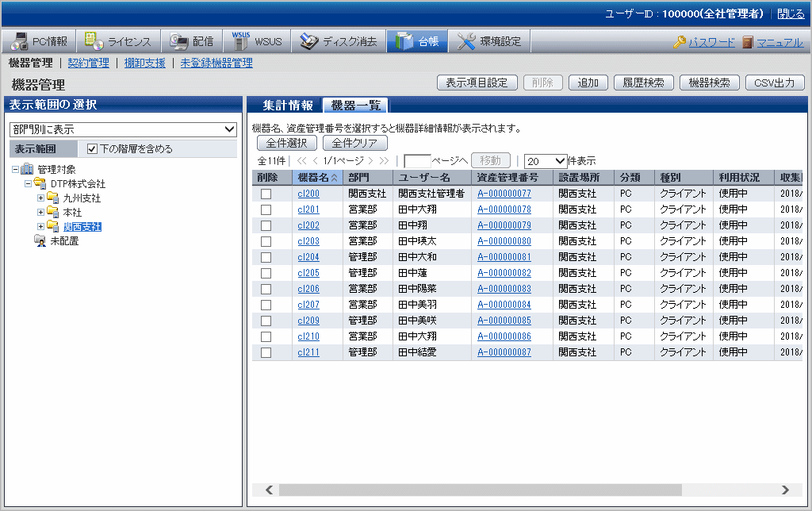This screenshot has width=812, height=511.
Task: Open asset number A-000000081 link
Action: (504, 257)
